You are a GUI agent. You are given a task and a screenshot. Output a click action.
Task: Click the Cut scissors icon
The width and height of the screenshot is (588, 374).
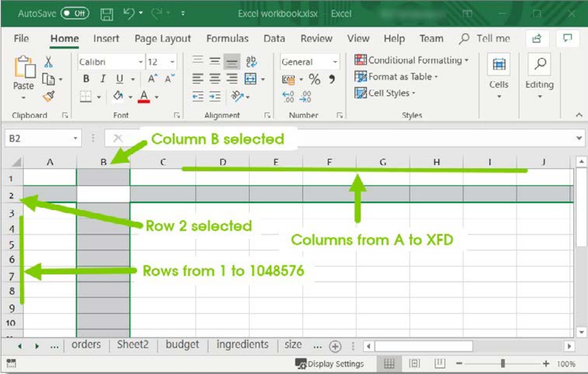tap(48, 62)
